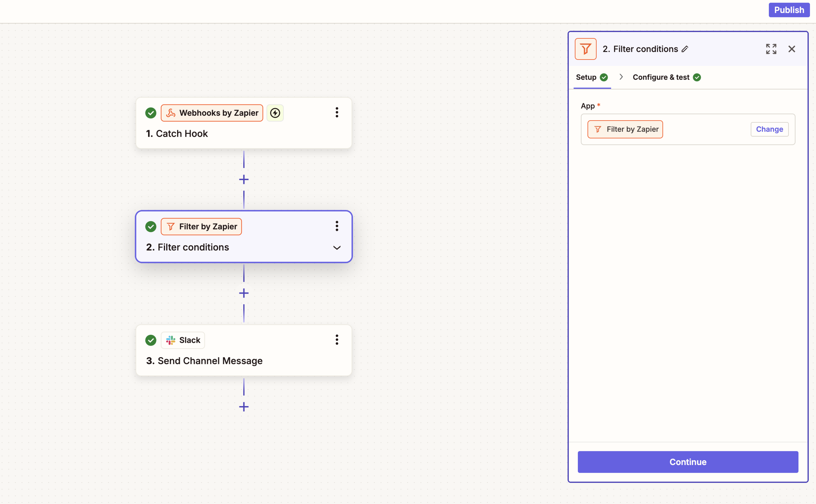
Task: Click chevron between Setup and Configure tabs
Action: [621, 77]
